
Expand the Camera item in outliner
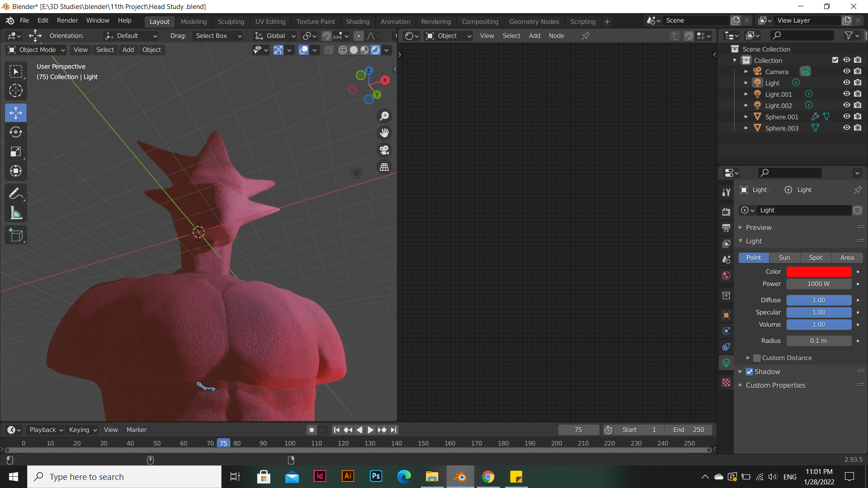pyautogui.click(x=746, y=72)
